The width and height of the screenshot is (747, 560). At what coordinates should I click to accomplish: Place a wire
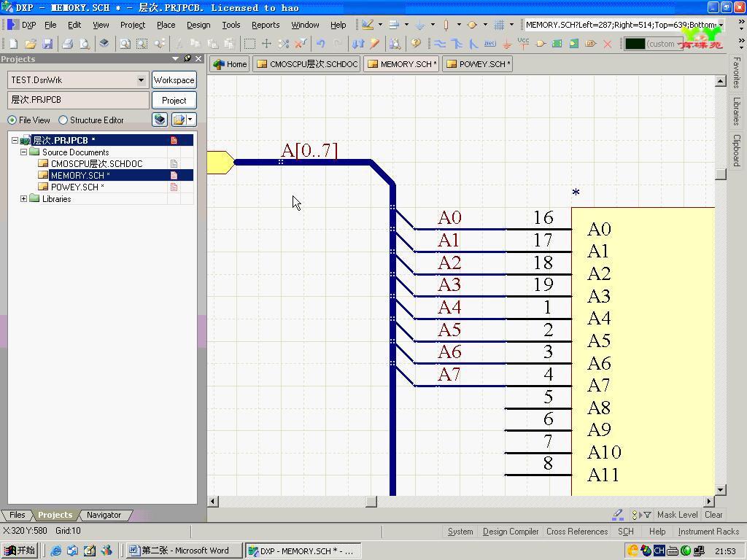pyautogui.click(x=440, y=44)
